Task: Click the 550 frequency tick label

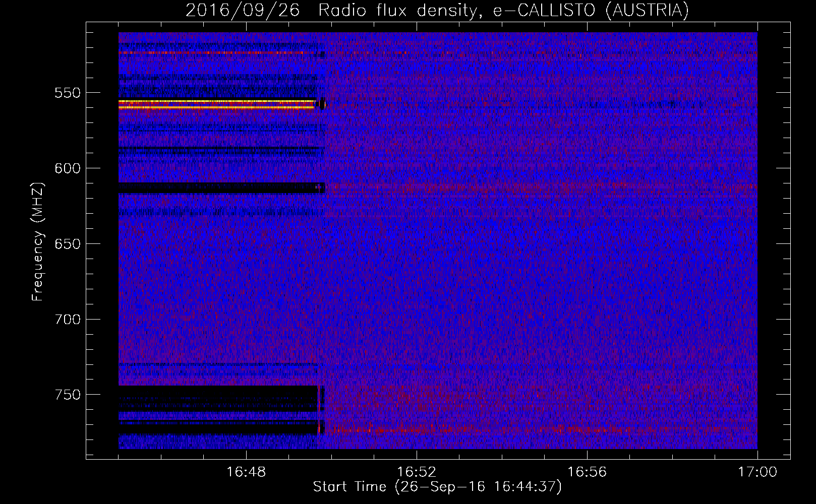Action: pyautogui.click(x=68, y=93)
